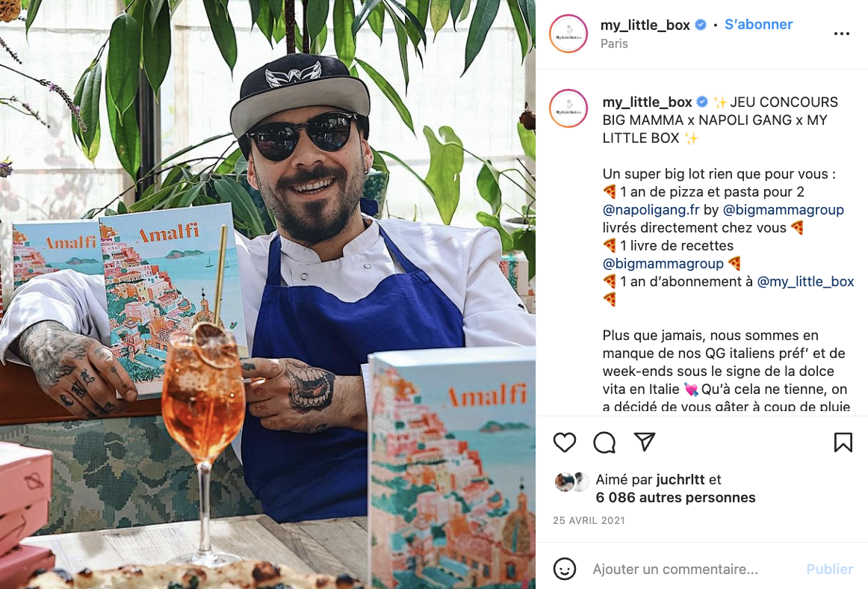Open the my_little_box username in header
Image resolution: width=868 pixels, height=589 pixels.
coord(645,25)
